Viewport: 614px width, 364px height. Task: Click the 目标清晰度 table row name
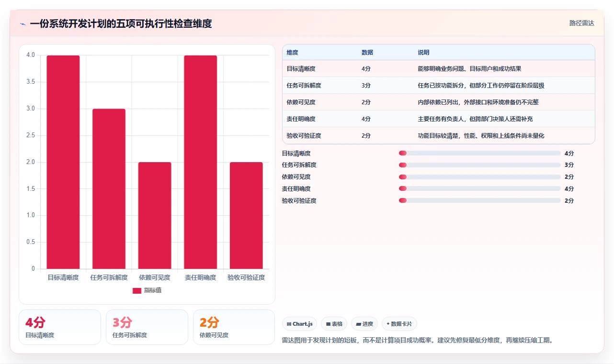tap(301, 69)
